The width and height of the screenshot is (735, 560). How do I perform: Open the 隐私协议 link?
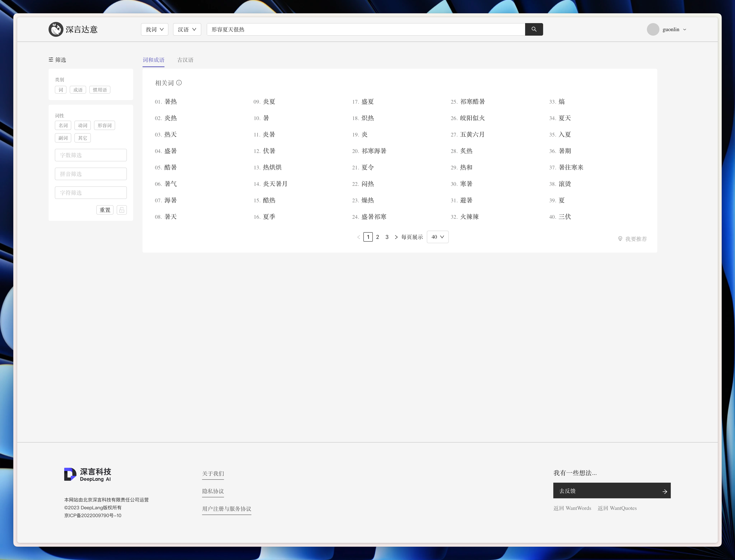(213, 491)
